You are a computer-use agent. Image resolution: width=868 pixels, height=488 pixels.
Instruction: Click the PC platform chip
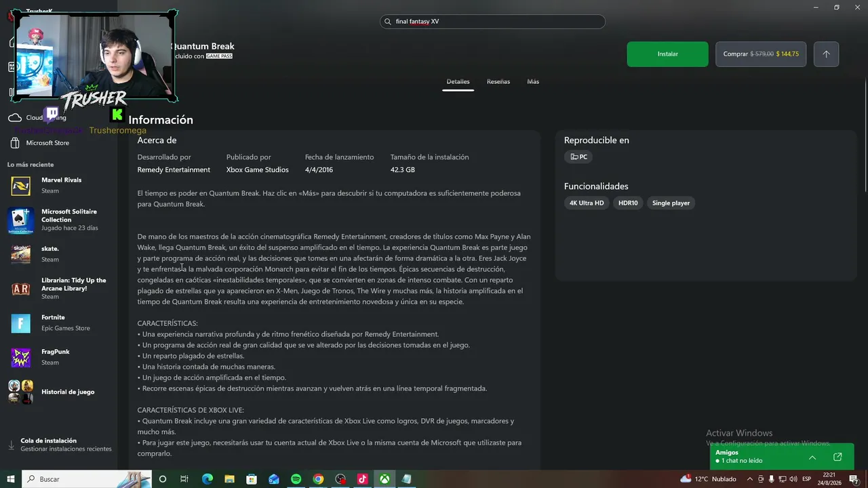[x=578, y=157]
